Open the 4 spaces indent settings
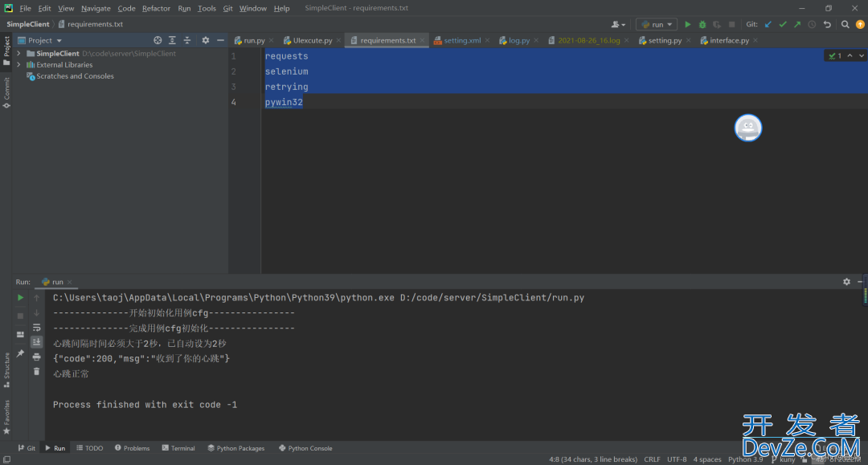The height and width of the screenshot is (465, 868). (x=707, y=459)
